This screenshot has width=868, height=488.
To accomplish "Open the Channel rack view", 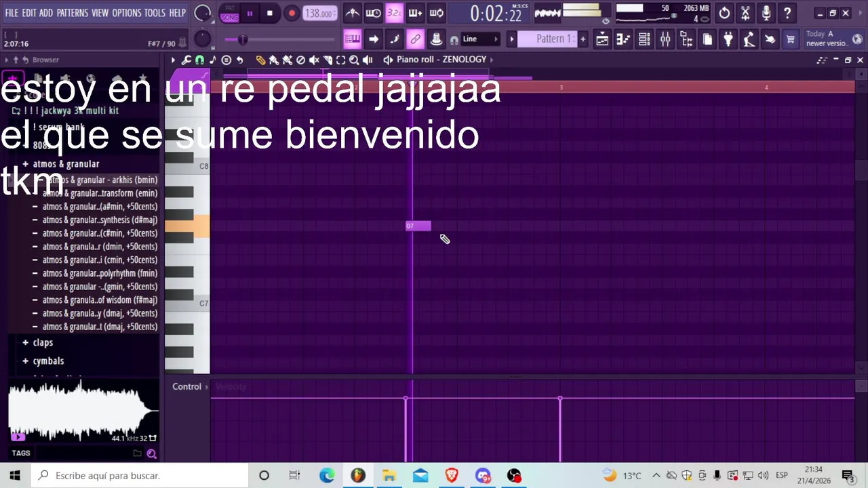I will click(644, 39).
